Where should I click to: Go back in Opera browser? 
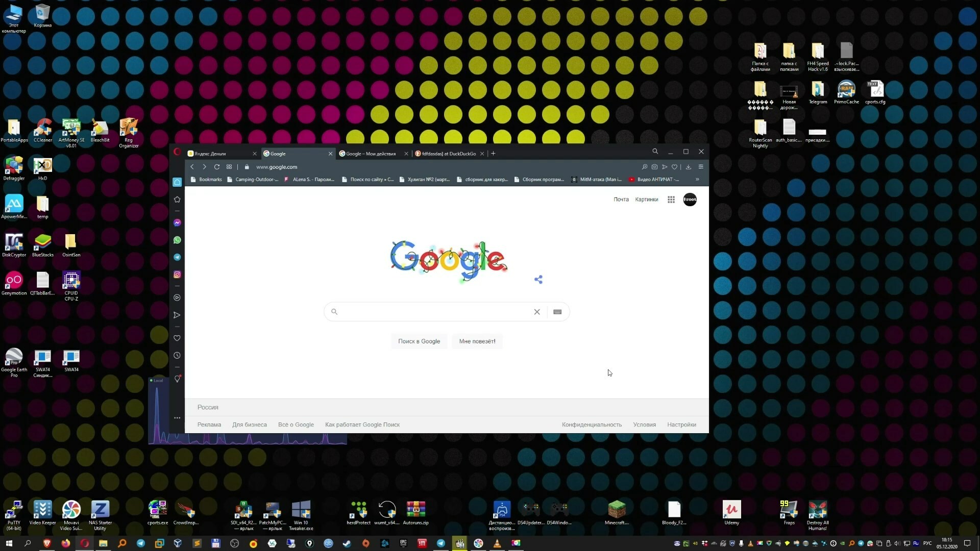[192, 167]
